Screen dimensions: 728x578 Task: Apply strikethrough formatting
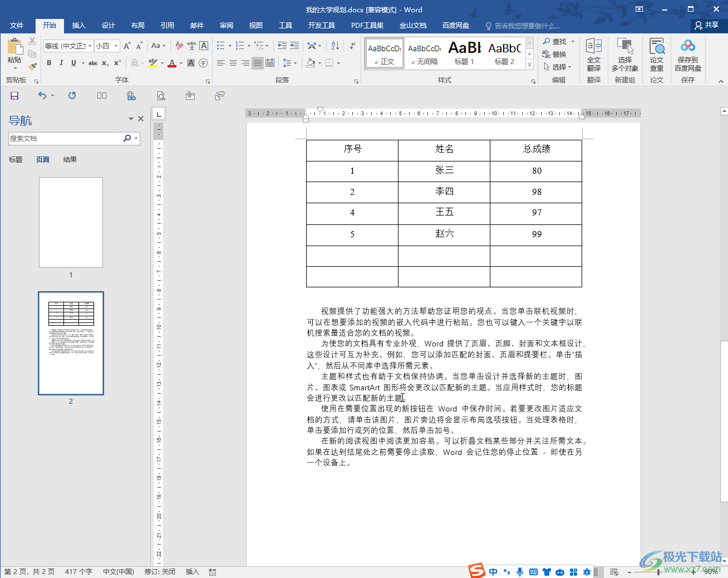pyautogui.click(x=93, y=63)
